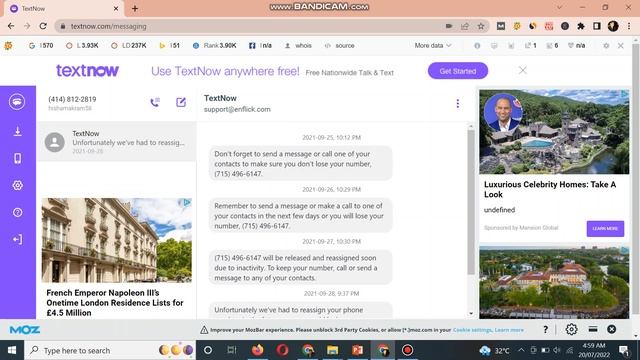Click the Get Started button
The height and width of the screenshot is (360, 640).
(458, 71)
